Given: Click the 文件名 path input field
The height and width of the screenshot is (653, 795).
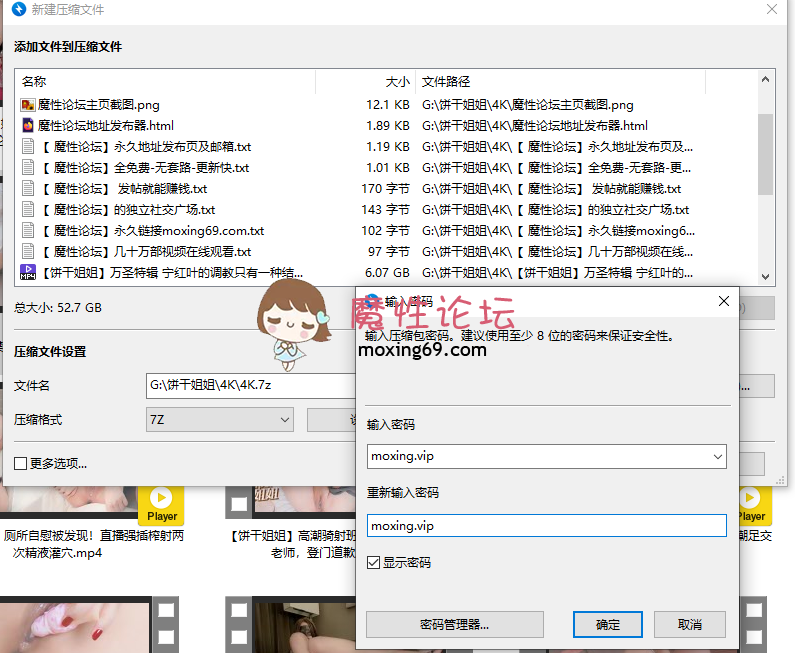Looking at the screenshot, I should coord(251,385).
